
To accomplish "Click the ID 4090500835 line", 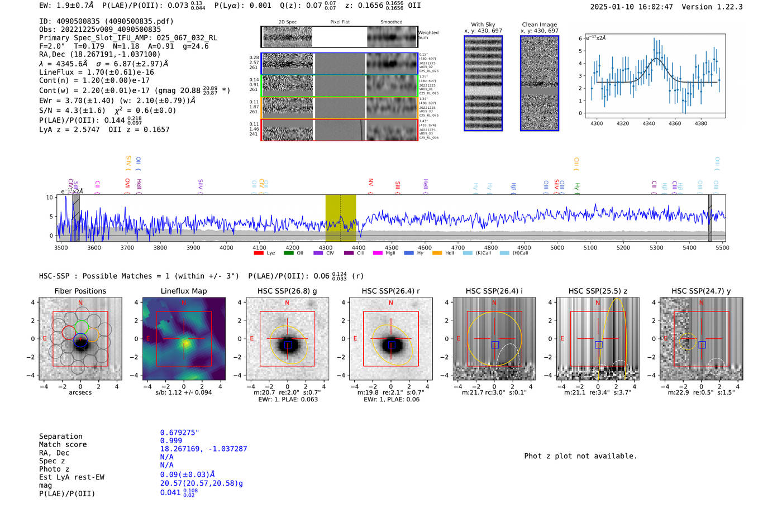I will point(106,21).
